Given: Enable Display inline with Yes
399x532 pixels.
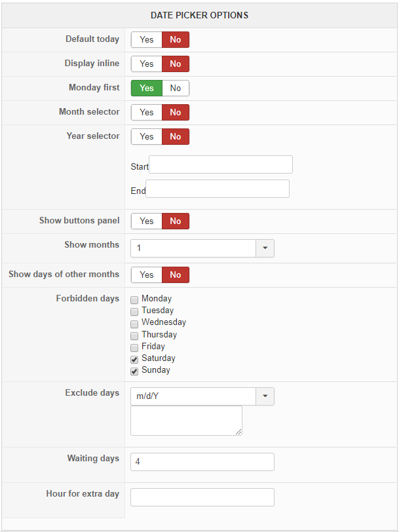Looking at the screenshot, I should (x=147, y=64).
